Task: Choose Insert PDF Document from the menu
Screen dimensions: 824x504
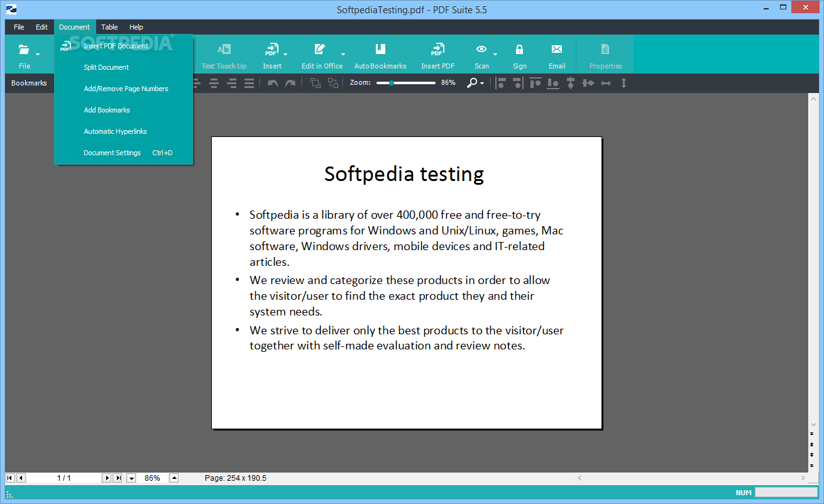Action: click(x=123, y=46)
